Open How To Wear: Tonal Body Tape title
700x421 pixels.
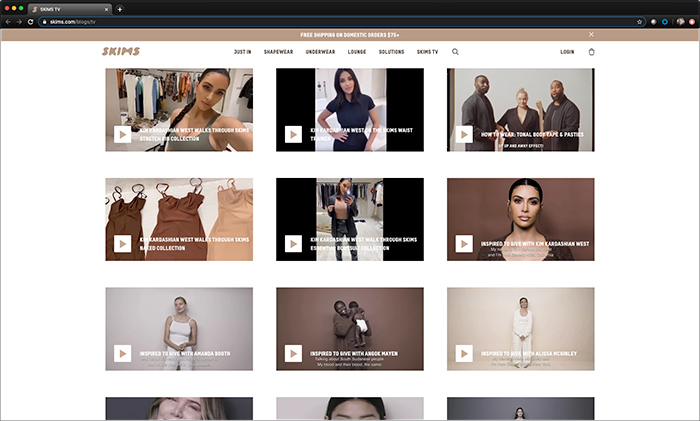[x=532, y=134]
